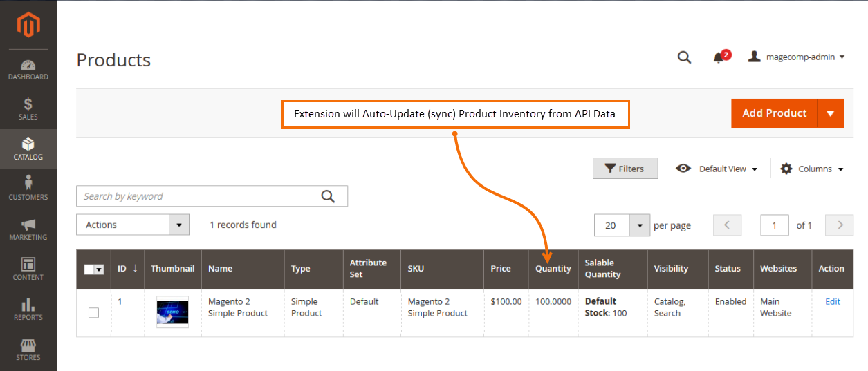Click the Search by keyword field
The height and width of the screenshot is (371, 868).
pos(197,196)
